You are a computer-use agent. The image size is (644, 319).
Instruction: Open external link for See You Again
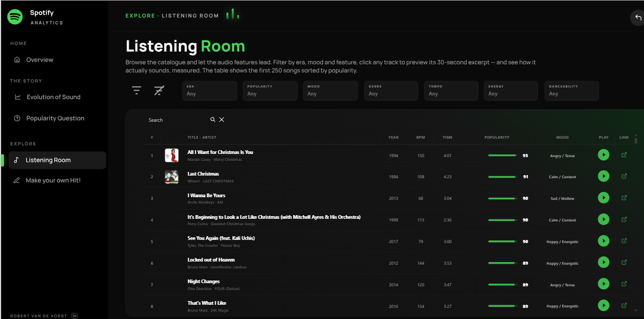[x=624, y=241]
